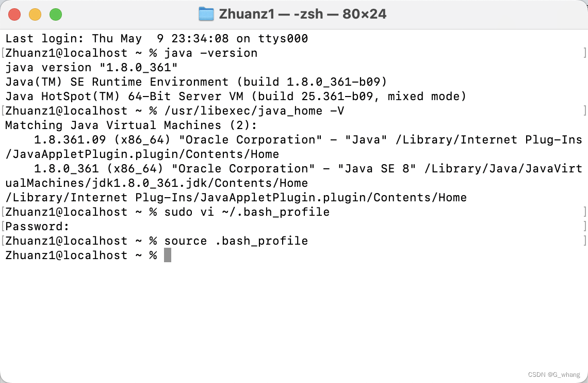Click the green full-screen traffic light button

pos(55,14)
